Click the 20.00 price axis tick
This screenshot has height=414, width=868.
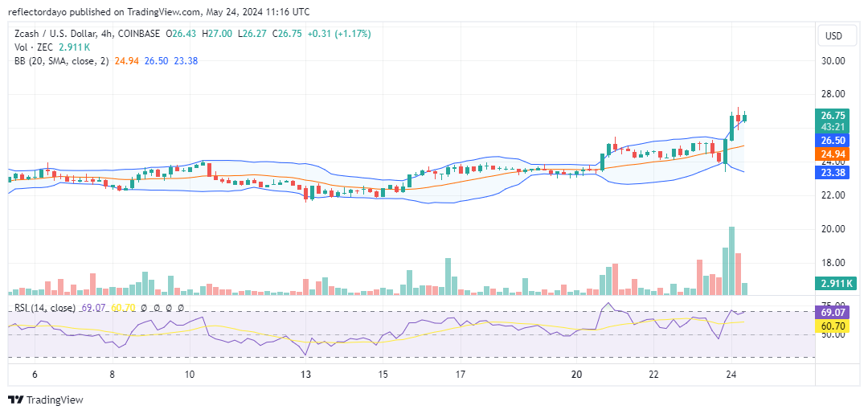833,229
